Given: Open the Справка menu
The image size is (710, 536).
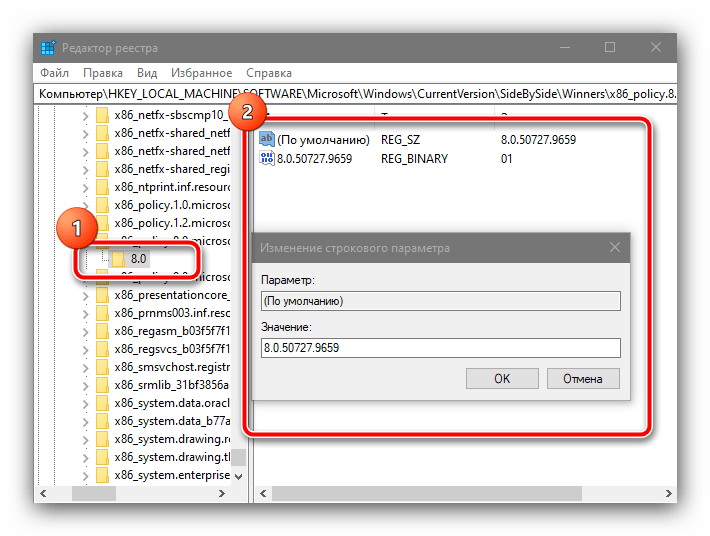Looking at the screenshot, I should click(x=269, y=73).
